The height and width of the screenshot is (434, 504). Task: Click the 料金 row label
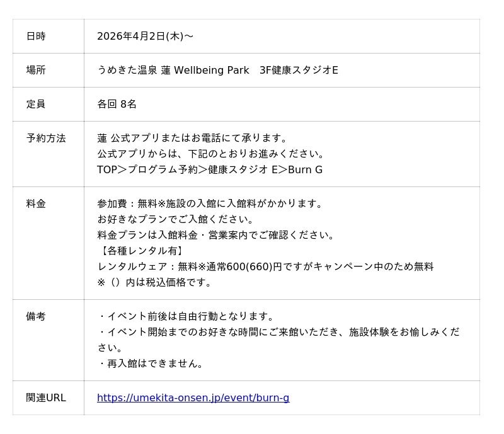(36, 204)
